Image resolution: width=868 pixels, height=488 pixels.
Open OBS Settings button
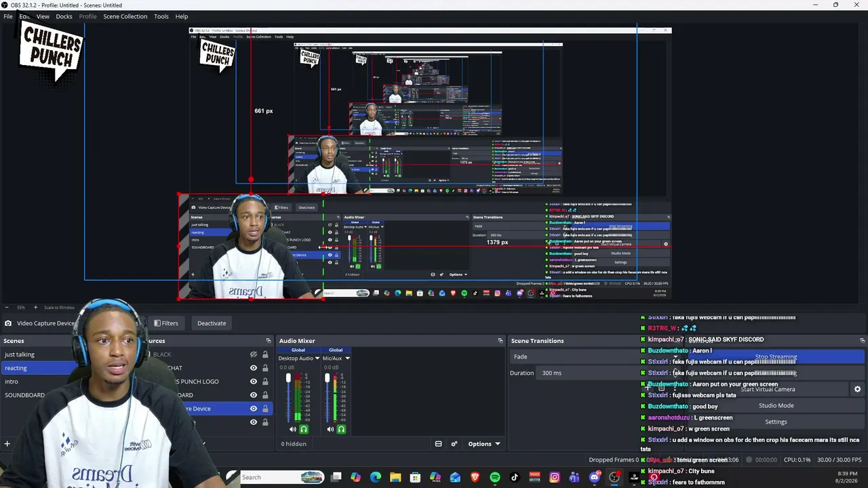pos(776,422)
